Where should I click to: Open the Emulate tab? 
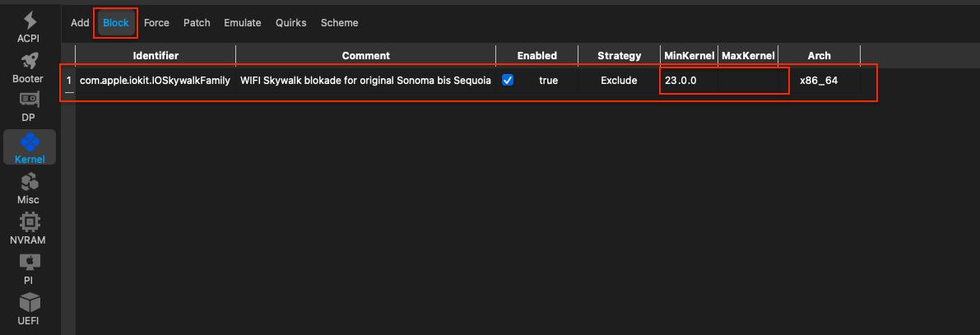tap(243, 23)
